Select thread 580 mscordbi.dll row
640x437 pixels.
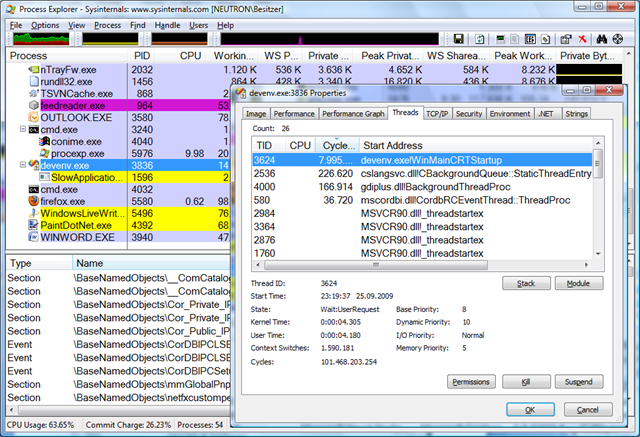click(x=422, y=200)
